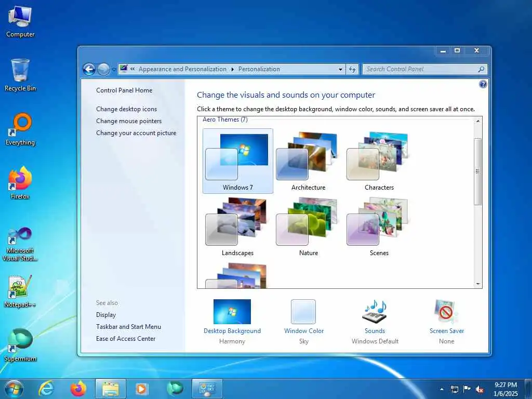The height and width of the screenshot is (399, 532).
Task: Open Ease of Access Center
Action: (126, 339)
